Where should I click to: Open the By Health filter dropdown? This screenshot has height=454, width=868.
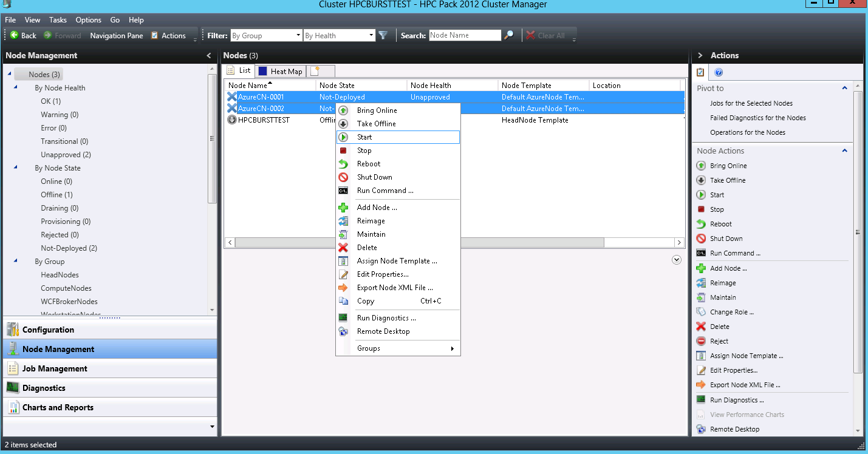371,35
